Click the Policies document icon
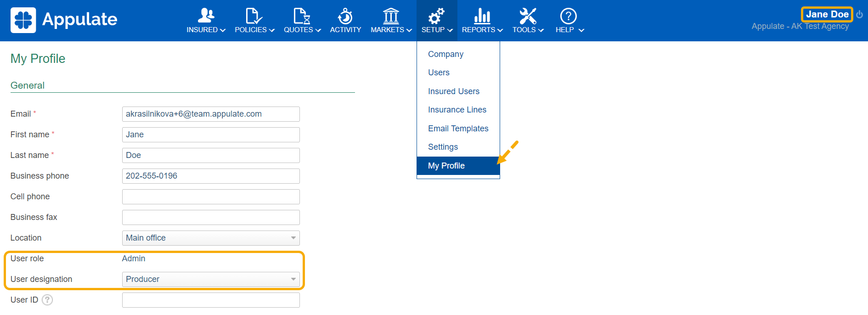Screen dimensions: 868x315 coord(254,16)
